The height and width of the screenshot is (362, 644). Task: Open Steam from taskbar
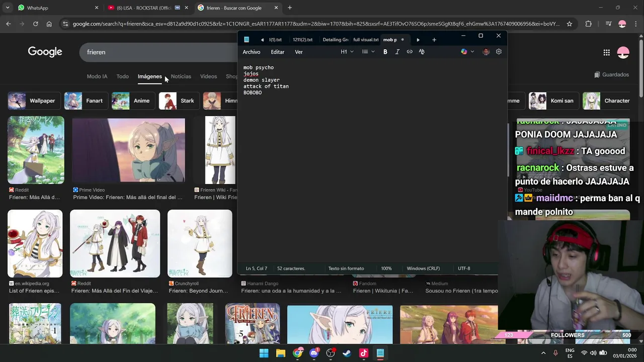(347, 353)
